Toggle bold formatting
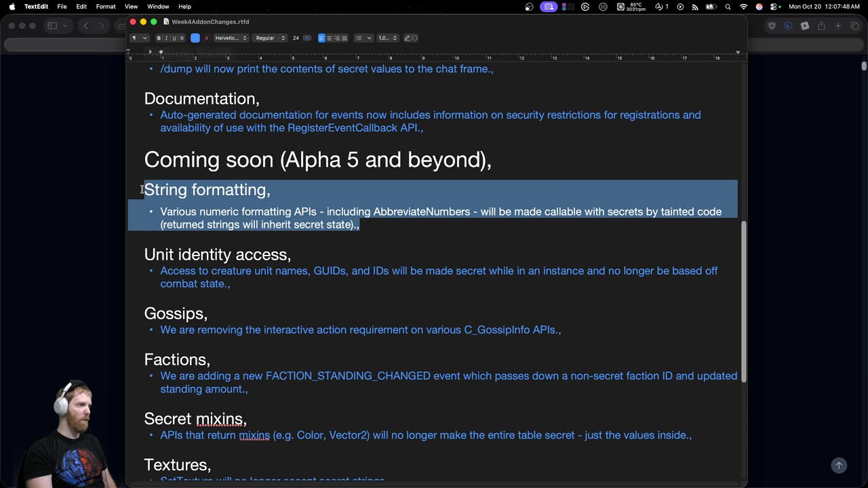 pos(159,38)
